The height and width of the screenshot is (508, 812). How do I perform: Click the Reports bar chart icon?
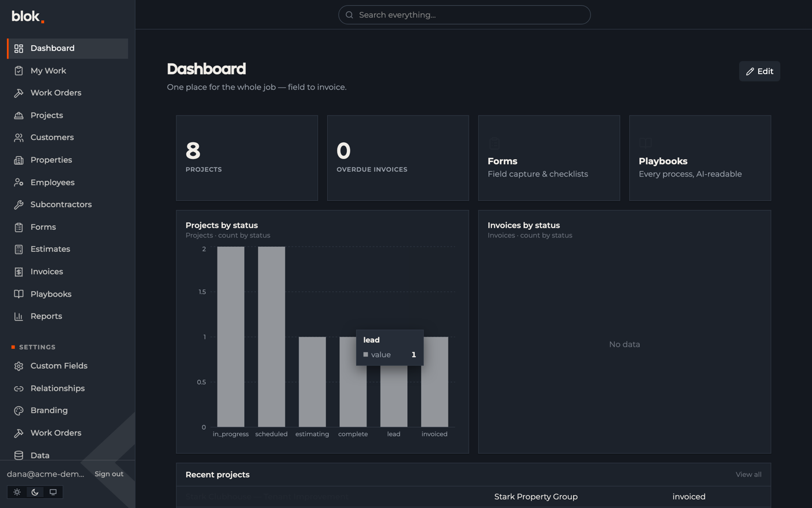tap(19, 316)
